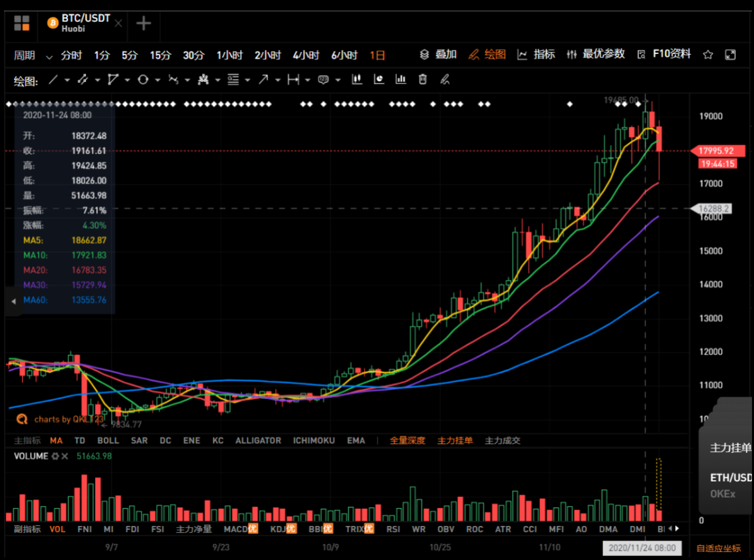Collapse the data panel with left arrow

point(13,301)
